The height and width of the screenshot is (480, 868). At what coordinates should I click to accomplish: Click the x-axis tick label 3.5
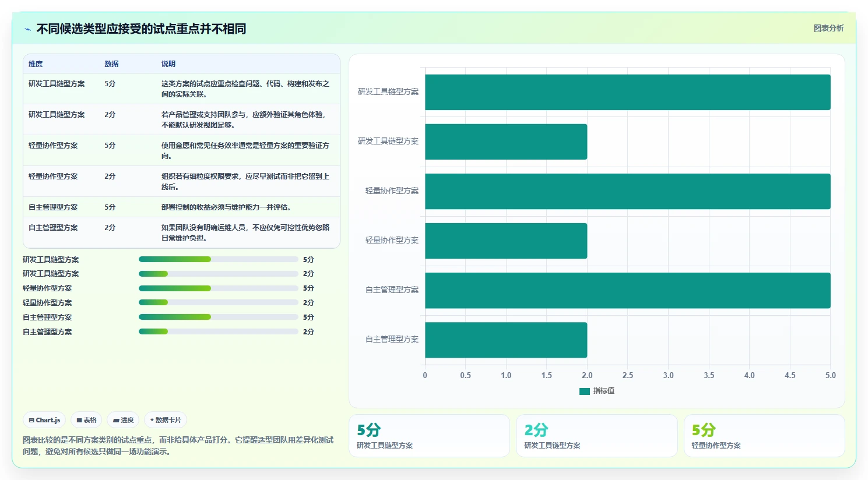point(709,375)
